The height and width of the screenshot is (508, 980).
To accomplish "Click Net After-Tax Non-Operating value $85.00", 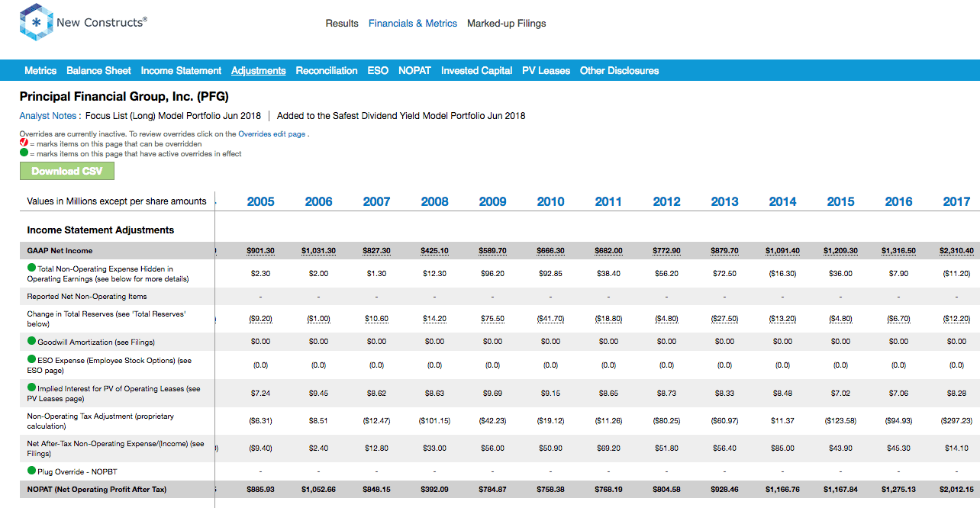I will coord(782,449).
